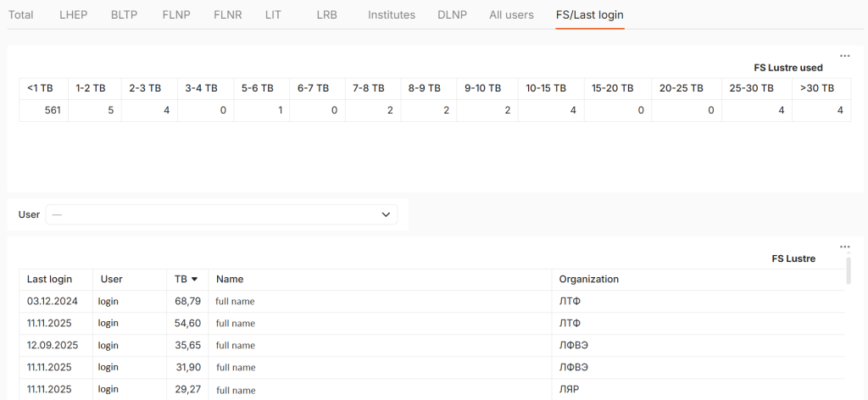The image size is (868, 400).
Task: Select the Institutes tab
Action: click(x=392, y=15)
